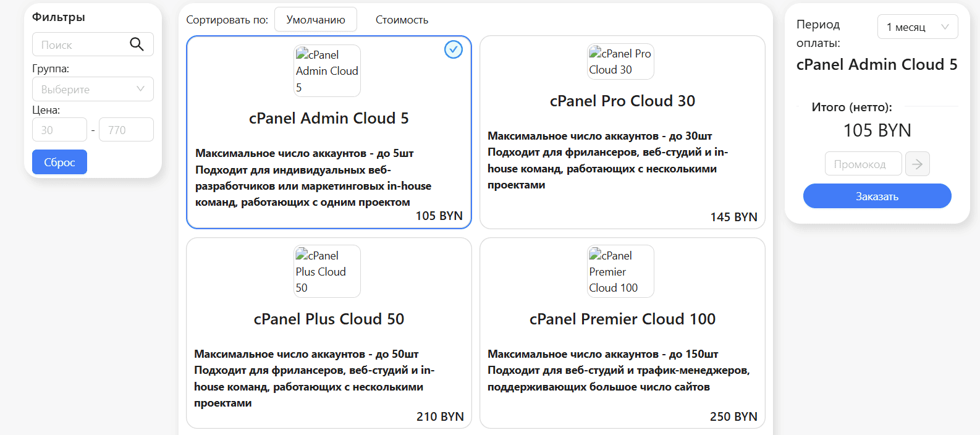Click the promo code apply arrow icon
This screenshot has width=980, height=435.
918,164
